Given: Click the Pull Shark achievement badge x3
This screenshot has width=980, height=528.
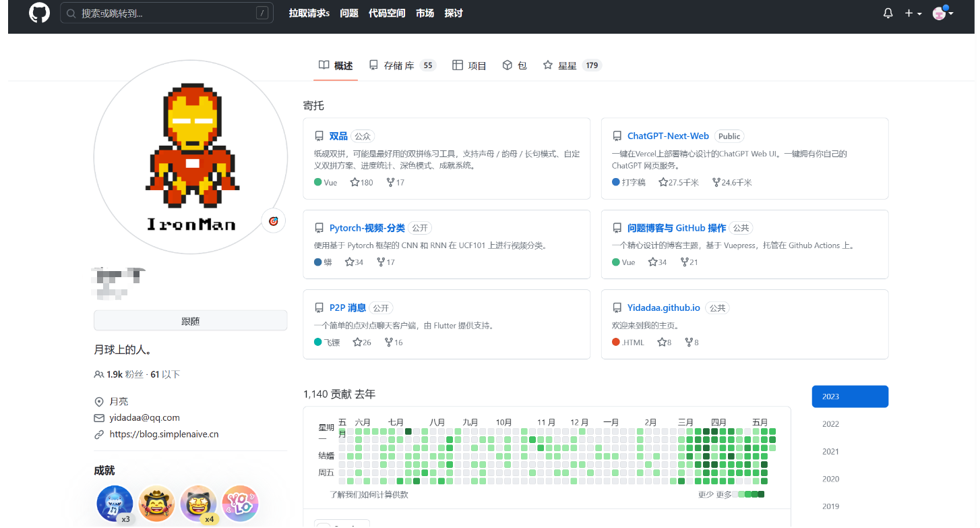Looking at the screenshot, I should point(115,504).
